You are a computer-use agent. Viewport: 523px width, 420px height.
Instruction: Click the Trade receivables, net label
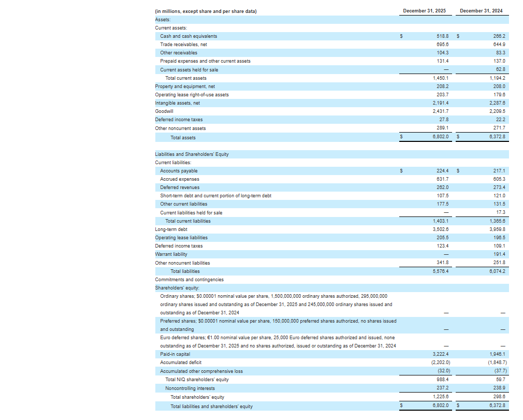[x=183, y=45]
